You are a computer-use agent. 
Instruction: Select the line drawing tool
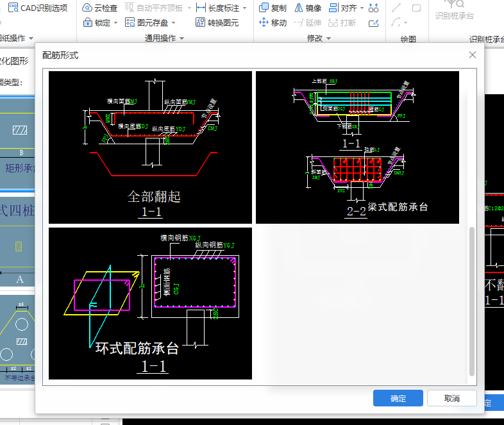(x=396, y=8)
